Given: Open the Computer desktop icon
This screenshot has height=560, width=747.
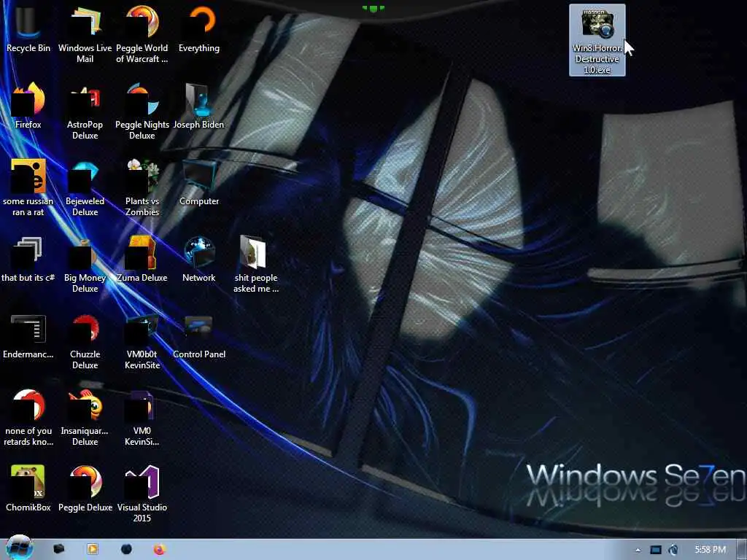Looking at the screenshot, I should coord(199,182).
